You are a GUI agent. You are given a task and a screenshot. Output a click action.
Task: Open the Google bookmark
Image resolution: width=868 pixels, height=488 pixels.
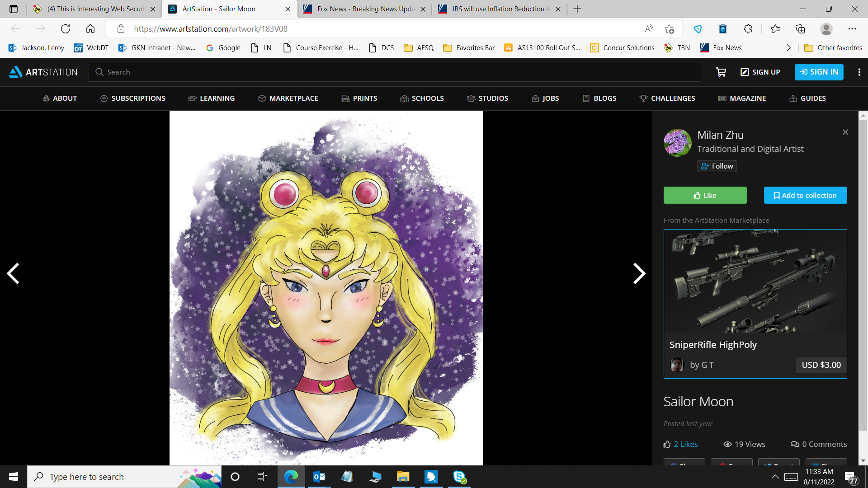point(223,48)
